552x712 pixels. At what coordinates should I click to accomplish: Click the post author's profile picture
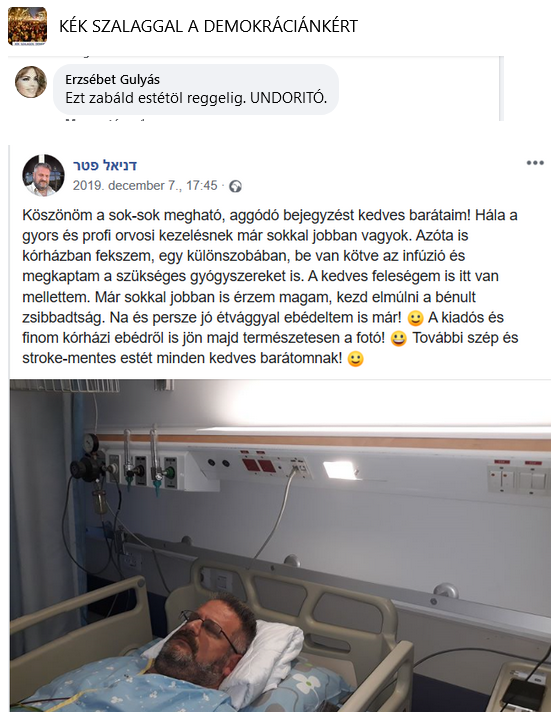[x=44, y=175]
